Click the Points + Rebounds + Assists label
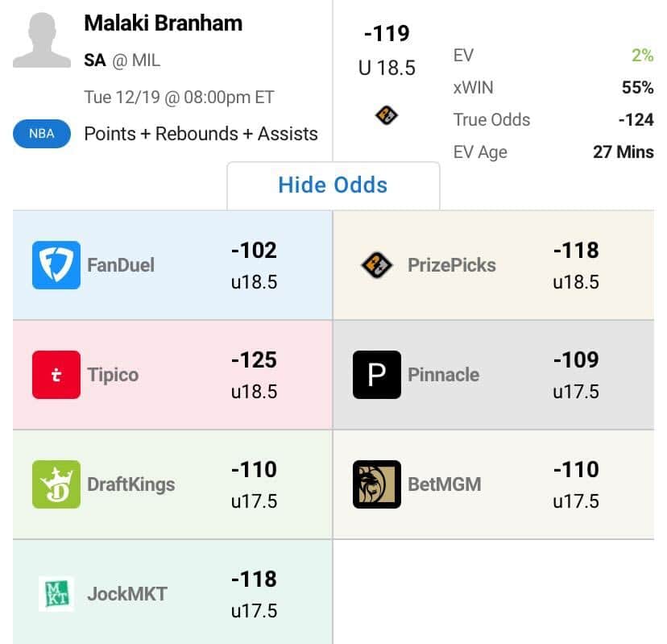Screen dimensions: 667x644 201,134
